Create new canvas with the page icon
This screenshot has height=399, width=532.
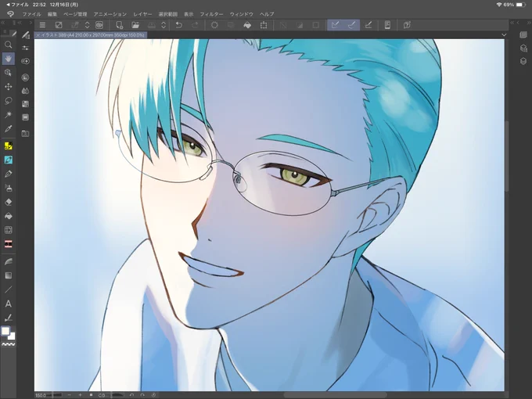[x=119, y=25]
